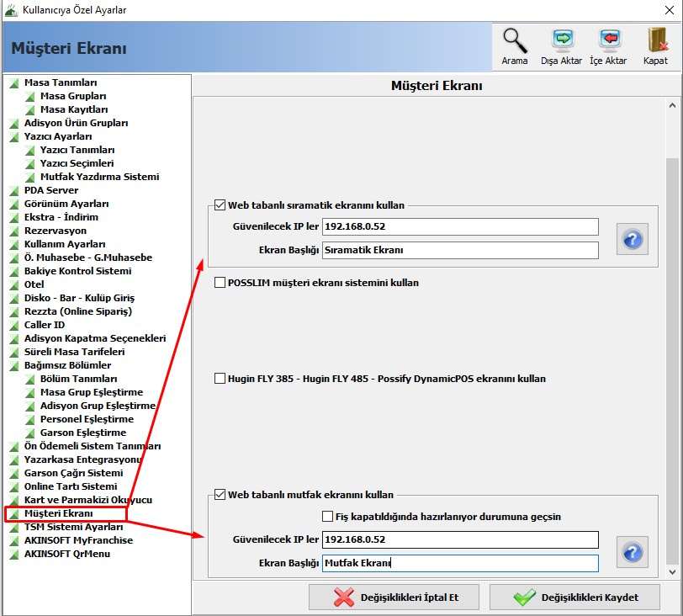
Task: Click the icon beside Masa Grupları
Action: pyautogui.click(x=30, y=96)
